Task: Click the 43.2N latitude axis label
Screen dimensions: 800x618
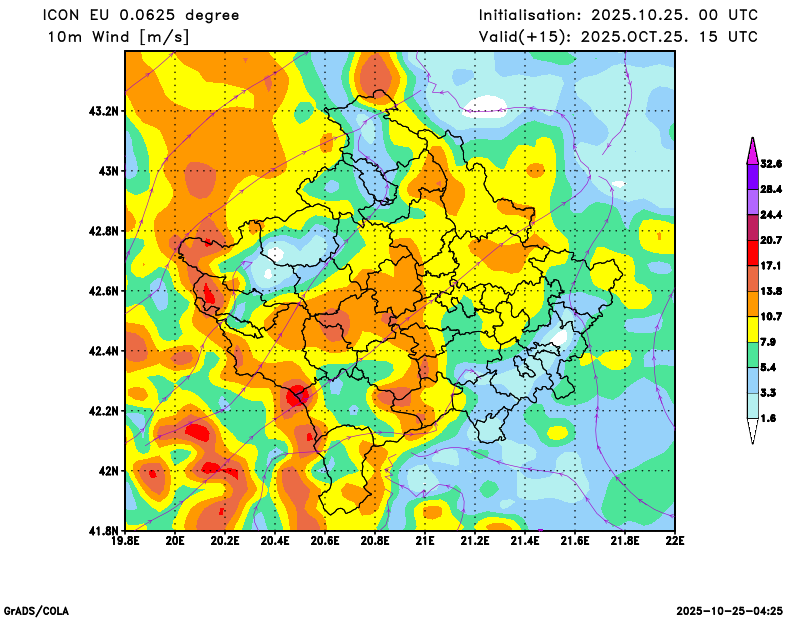Action: (104, 111)
